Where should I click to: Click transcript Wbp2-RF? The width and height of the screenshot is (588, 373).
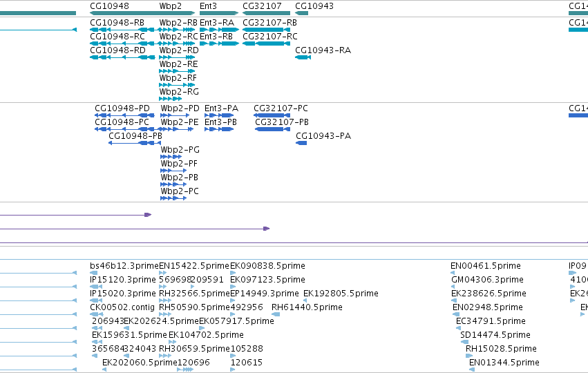point(178,78)
